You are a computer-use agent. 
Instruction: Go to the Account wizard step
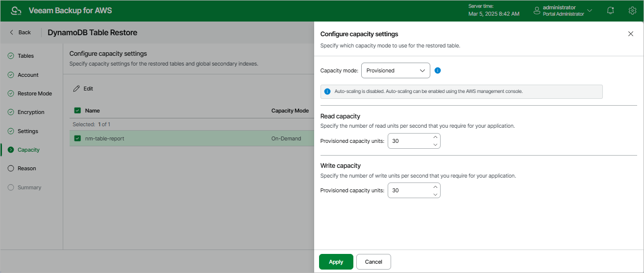[28, 75]
